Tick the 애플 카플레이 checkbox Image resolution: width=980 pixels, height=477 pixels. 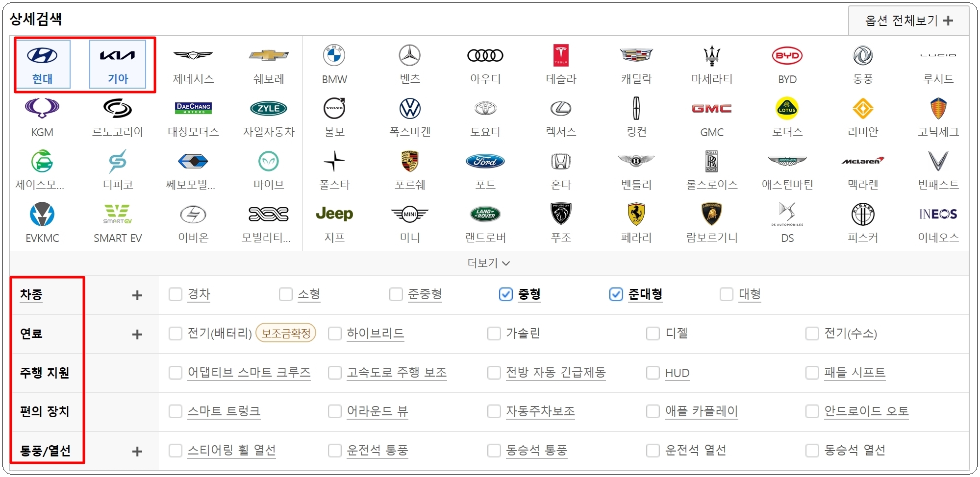(x=653, y=411)
